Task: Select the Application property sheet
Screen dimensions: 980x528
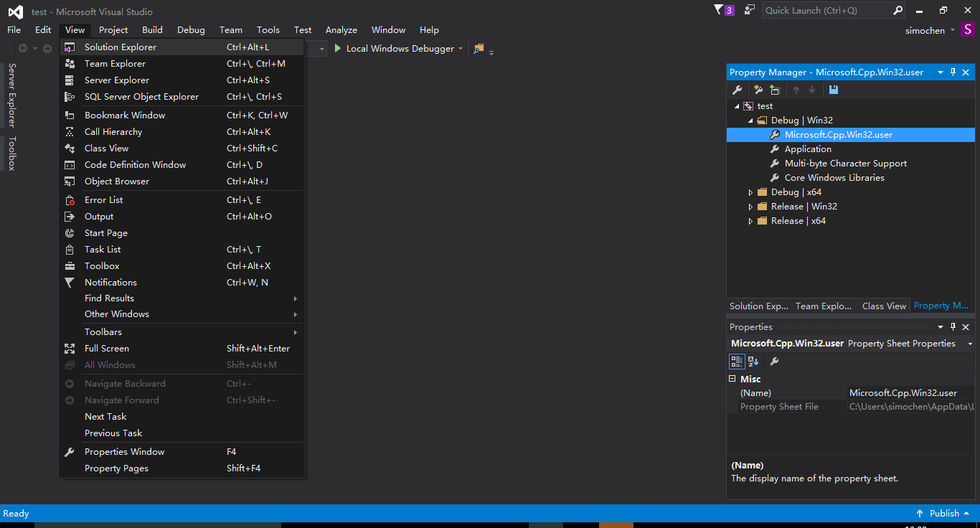Action: click(808, 149)
